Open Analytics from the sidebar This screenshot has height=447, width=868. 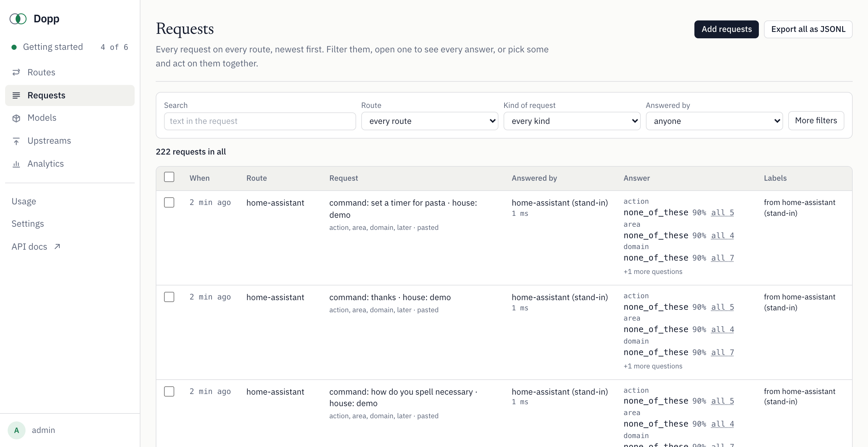coord(70,164)
